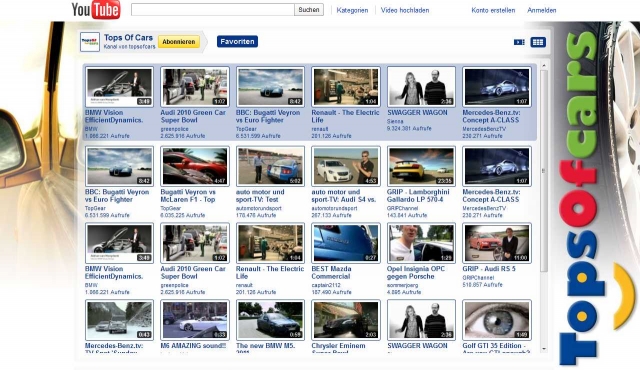
Task: Click the YouTube logo
Action: pyautogui.click(x=96, y=10)
